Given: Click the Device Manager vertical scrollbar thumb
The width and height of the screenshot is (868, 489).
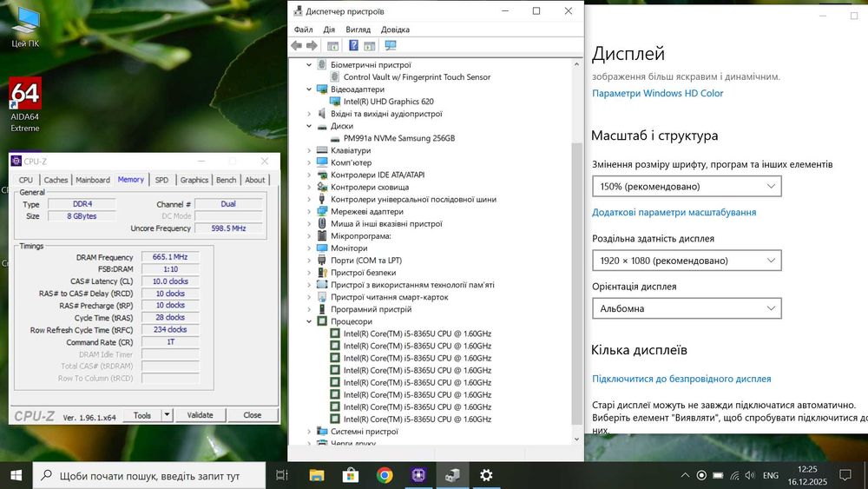Looking at the screenshot, I should click(576, 283).
